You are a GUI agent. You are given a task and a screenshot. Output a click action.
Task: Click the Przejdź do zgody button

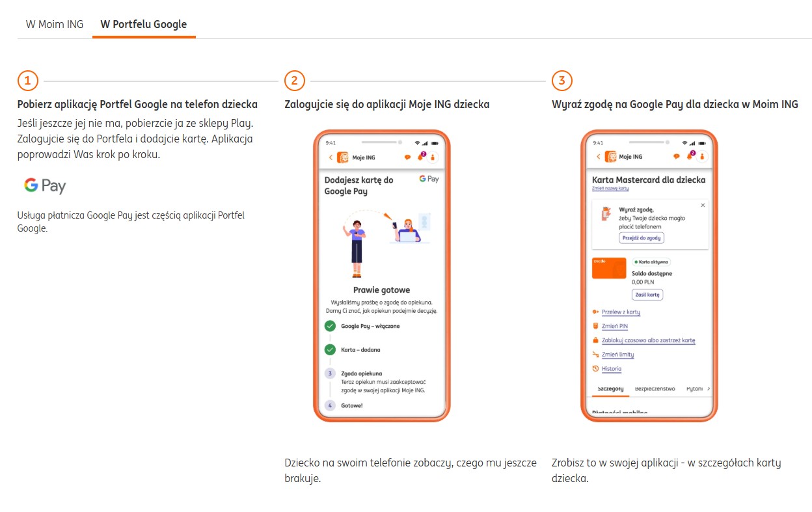(641, 237)
